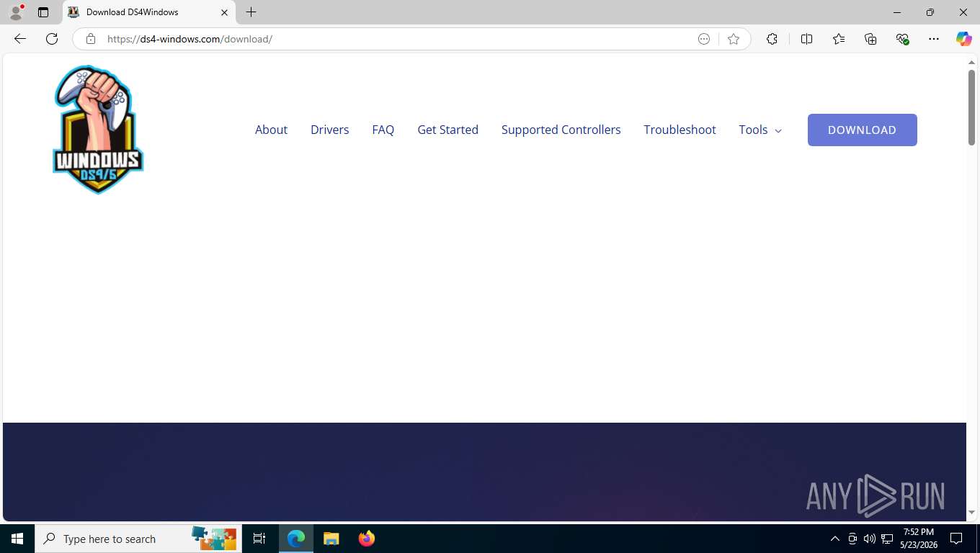Open the favorites list
Screen dimensions: 980x553
click(839, 39)
